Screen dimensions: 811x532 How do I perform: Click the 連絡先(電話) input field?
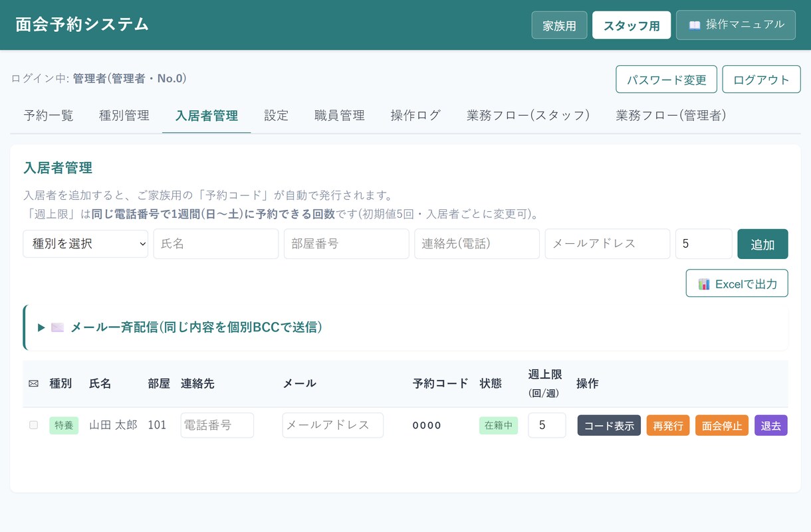477,244
